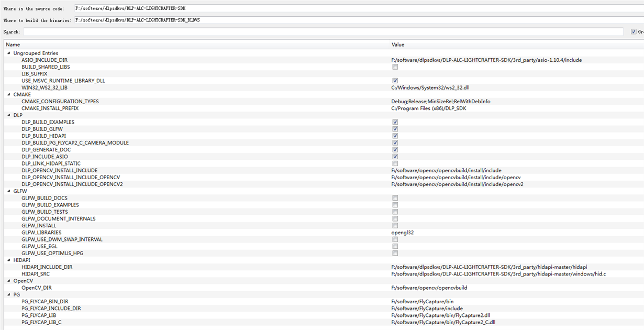This screenshot has width=644, height=330.
Task: Collapse the PG group
Action: 8,295
